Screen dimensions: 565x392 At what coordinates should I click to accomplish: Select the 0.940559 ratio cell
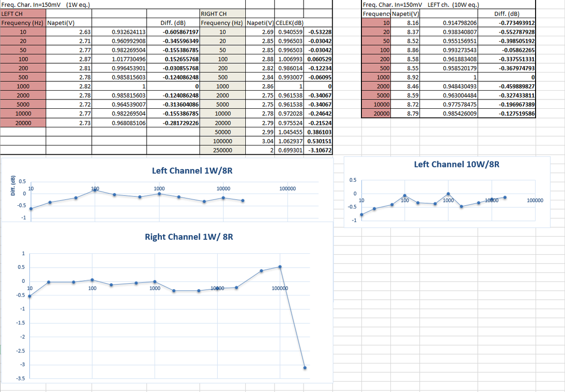pos(289,32)
